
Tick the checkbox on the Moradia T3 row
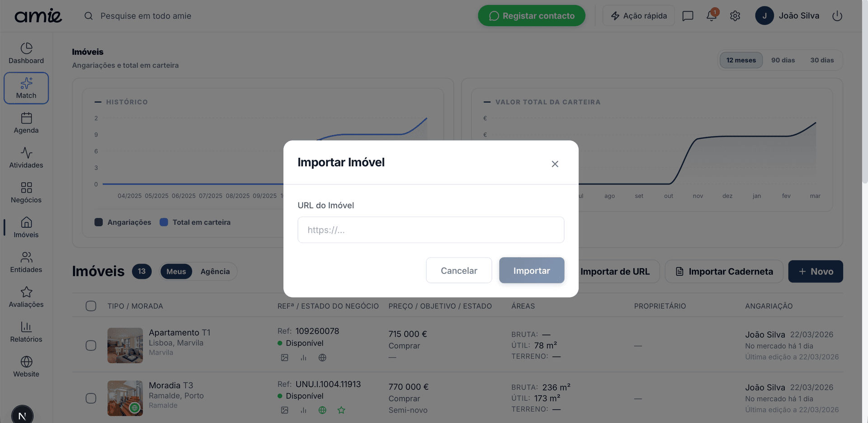[91, 398]
